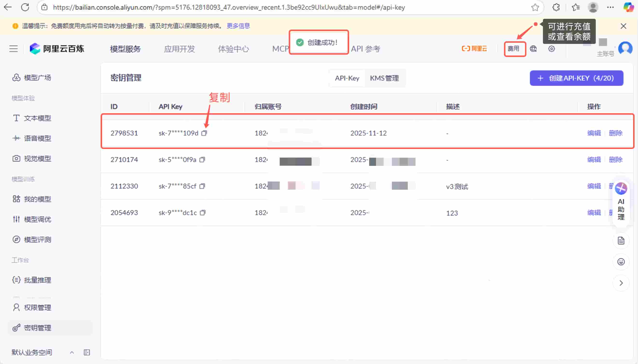Open the 更多信息 link in the notice
Image resolution: width=638 pixels, height=364 pixels.
click(x=238, y=26)
